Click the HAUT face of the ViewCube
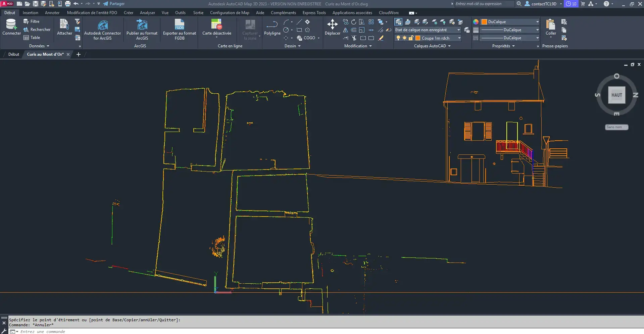The height and width of the screenshot is (334, 644). [x=616, y=95]
